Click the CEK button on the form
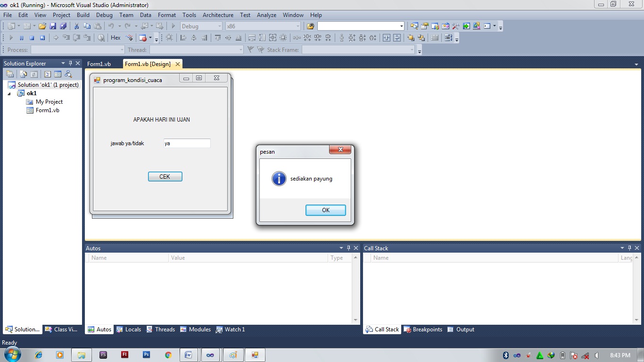The image size is (644, 362). click(165, 176)
